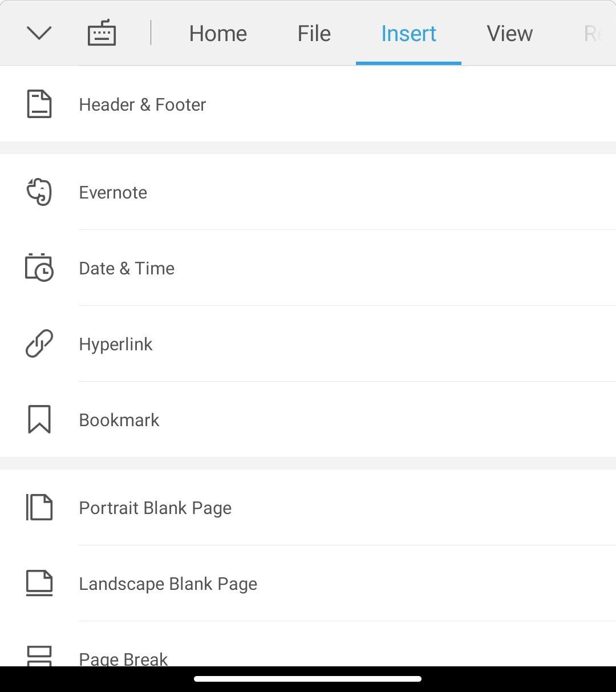
Task: Select the Date & Time text label
Action: pos(127,268)
